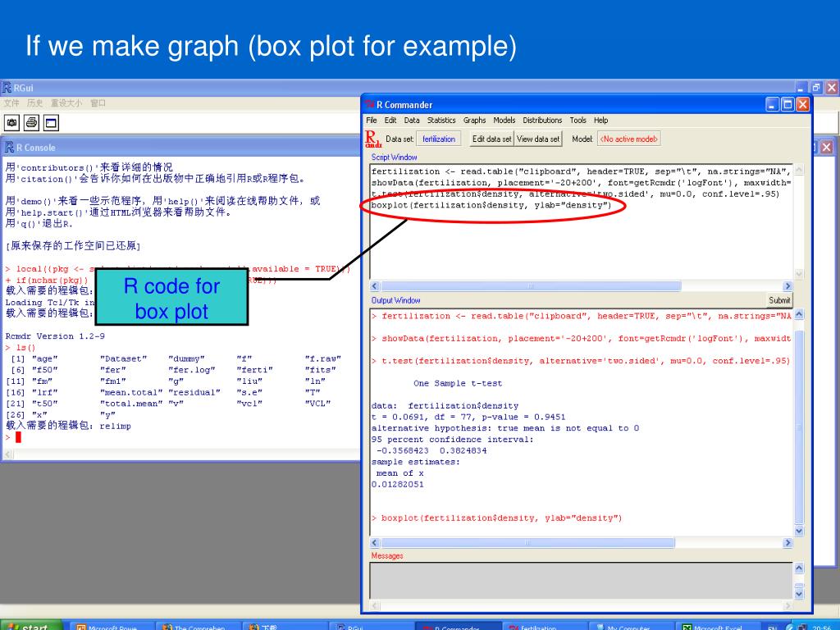
Task: Click the Output Window scroll down arrow
Action: 799,531
